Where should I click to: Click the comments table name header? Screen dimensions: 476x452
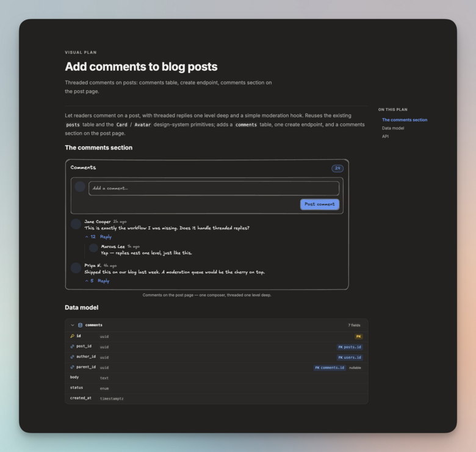[94, 325]
